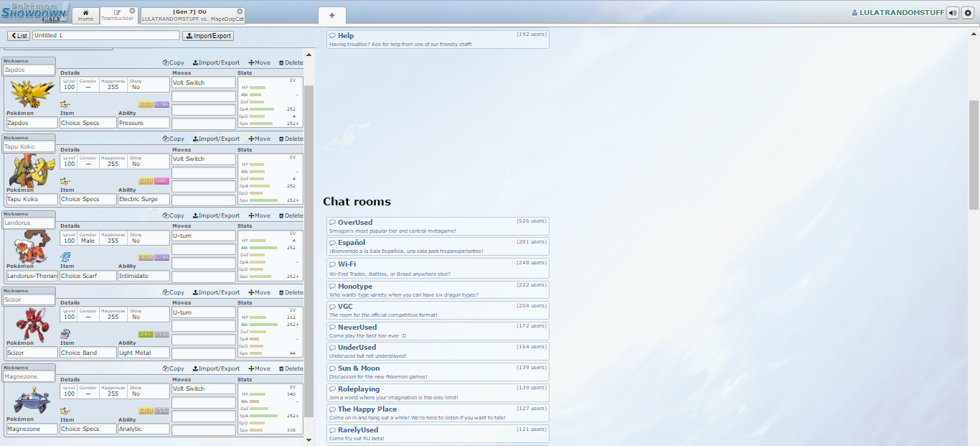Copy the Scizor set
Viewport: 980px width, 446px height.
(174, 292)
